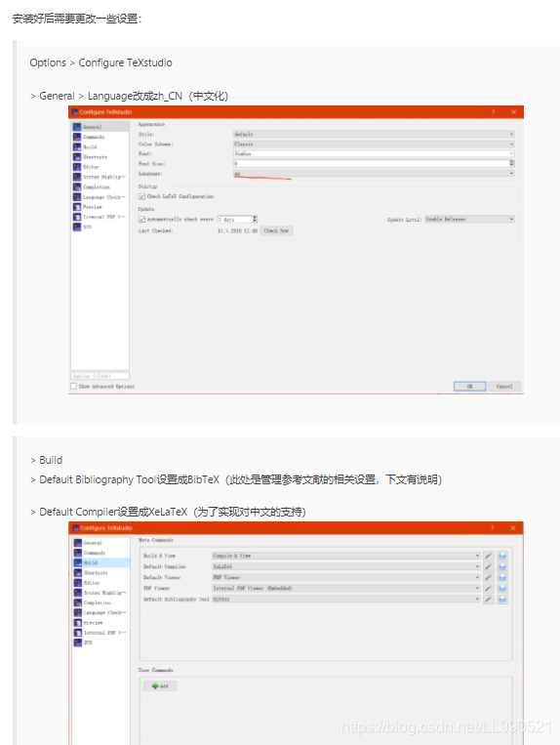Open the Color Scheme dropdown showing Classic
The width and height of the screenshot is (560, 745).
[374, 144]
